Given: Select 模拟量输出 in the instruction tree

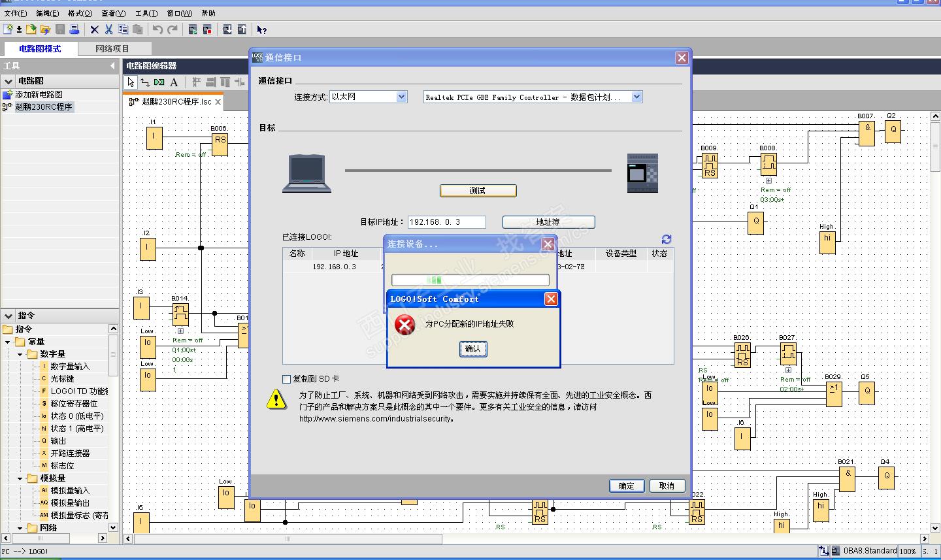Looking at the screenshot, I should (70, 503).
